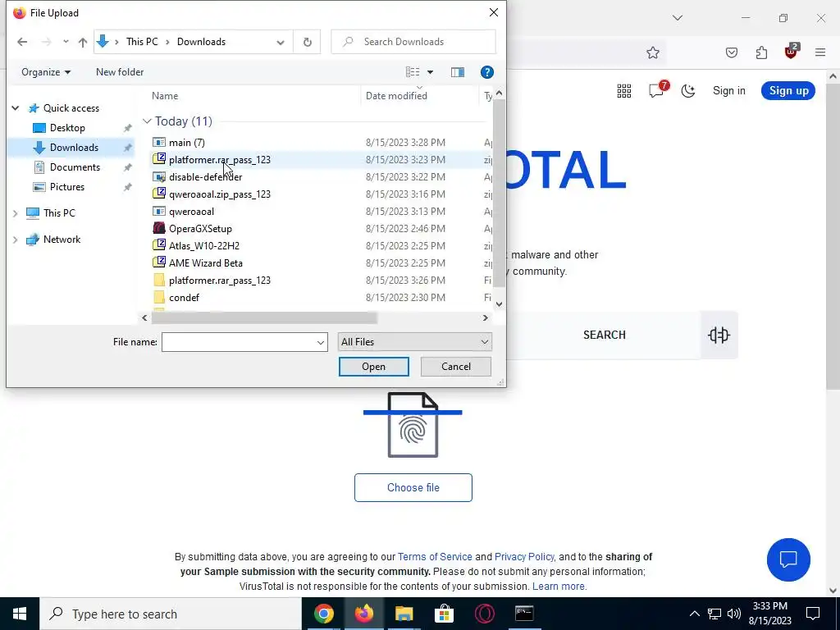Open Firefox hamburger application menu
Viewport: 840px width, 630px height.
[x=820, y=52]
